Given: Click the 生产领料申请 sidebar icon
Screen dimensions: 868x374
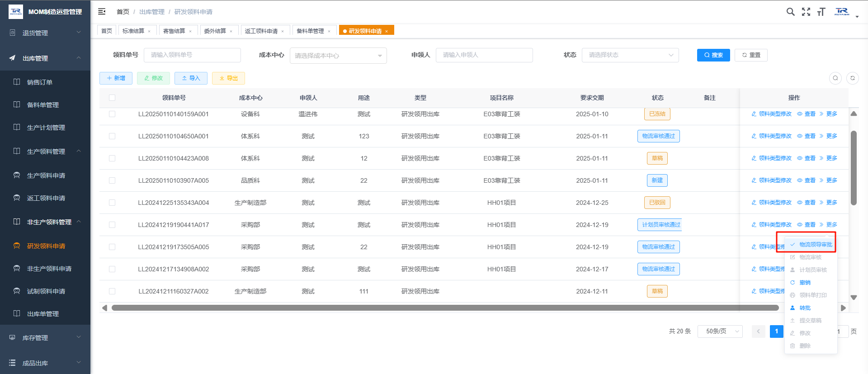Looking at the screenshot, I should [x=17, y=175].
